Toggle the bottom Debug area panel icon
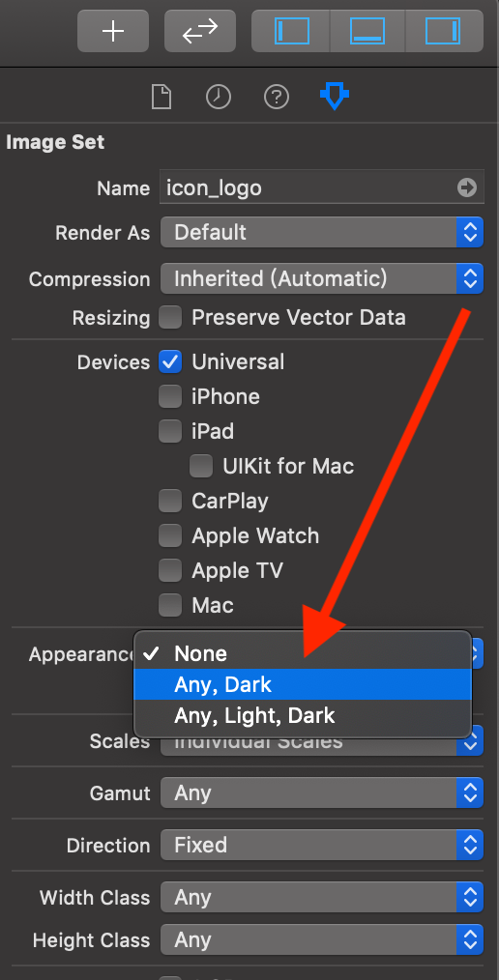Image resolution: width=499 pixels, height=980 pixels. [367, 31]
